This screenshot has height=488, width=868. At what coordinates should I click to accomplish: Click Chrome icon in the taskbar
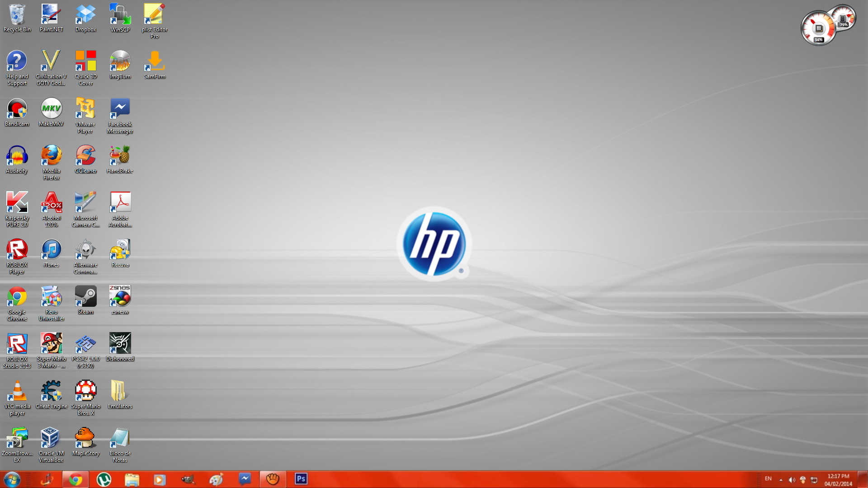pyautogui.click(x=75, y=479)
